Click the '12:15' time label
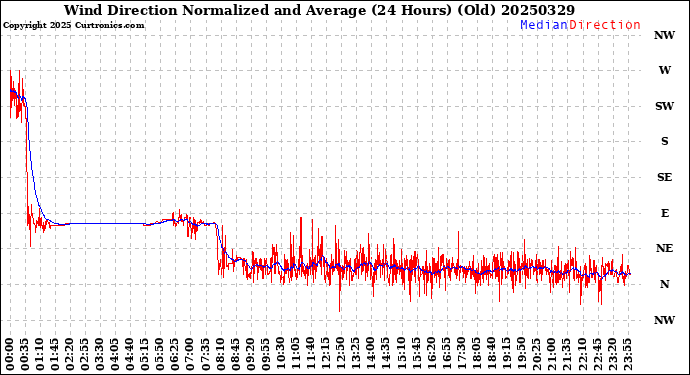Screen dimensions: 690x375 (325, 354)
